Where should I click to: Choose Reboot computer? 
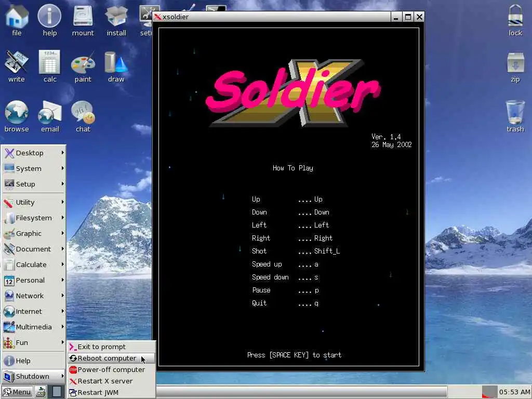pos(111,358)
